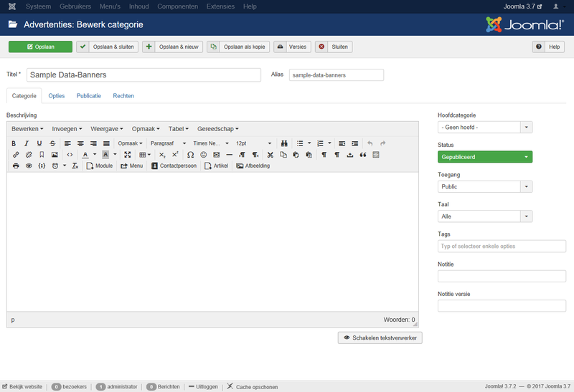Open the Opmaak formats toolbar dropdown

[x=130, y=143]
